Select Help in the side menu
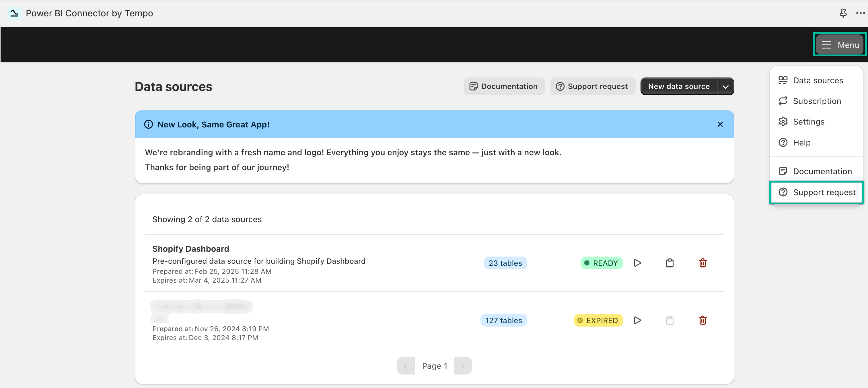This screenshot has height=388, width=868. 802,142
